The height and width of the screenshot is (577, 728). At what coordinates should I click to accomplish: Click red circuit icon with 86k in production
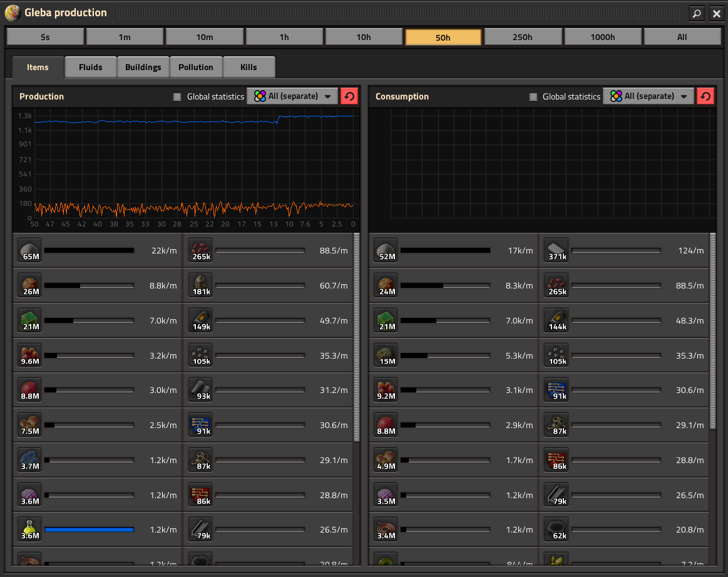point(200,495)
